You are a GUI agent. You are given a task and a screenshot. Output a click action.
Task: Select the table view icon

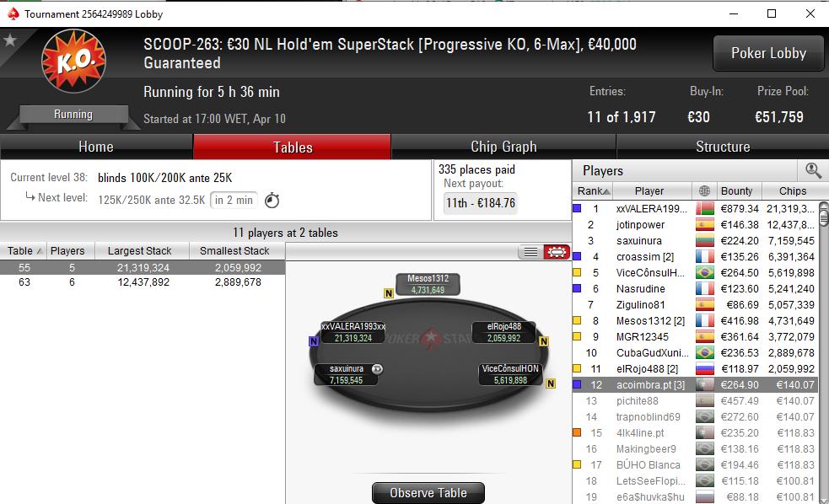click(557, 252)
